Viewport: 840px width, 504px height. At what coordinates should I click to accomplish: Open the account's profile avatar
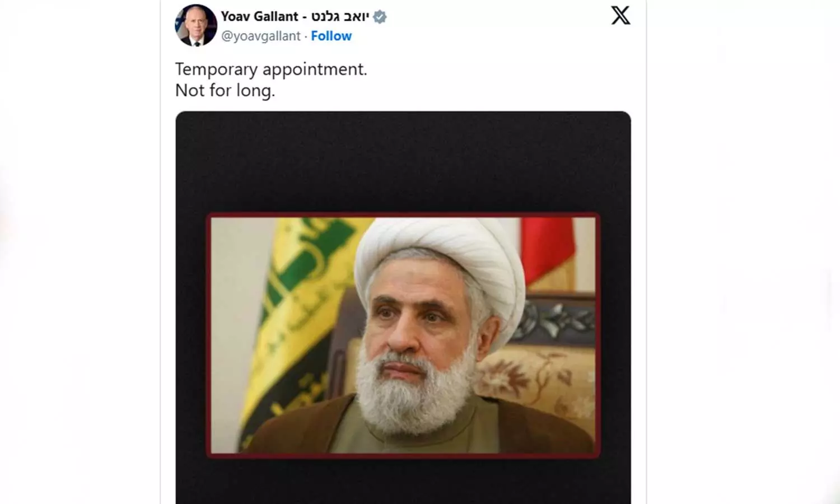195,25
